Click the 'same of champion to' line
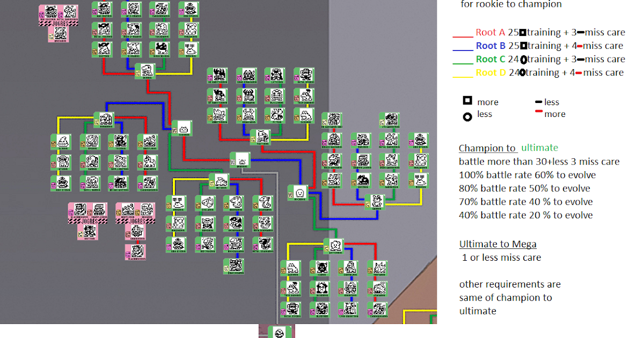 tap(506, 298)
